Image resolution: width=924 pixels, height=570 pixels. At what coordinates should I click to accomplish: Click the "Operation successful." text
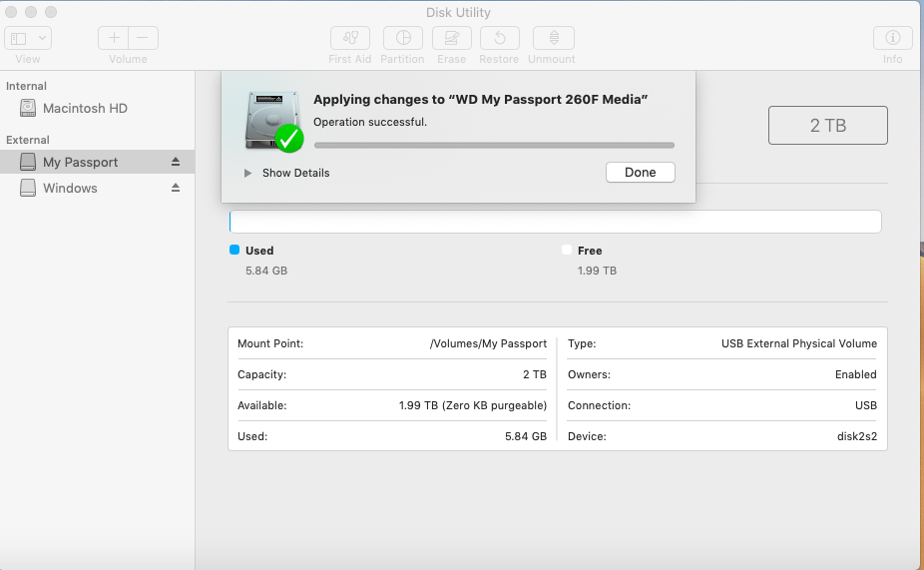370,122
